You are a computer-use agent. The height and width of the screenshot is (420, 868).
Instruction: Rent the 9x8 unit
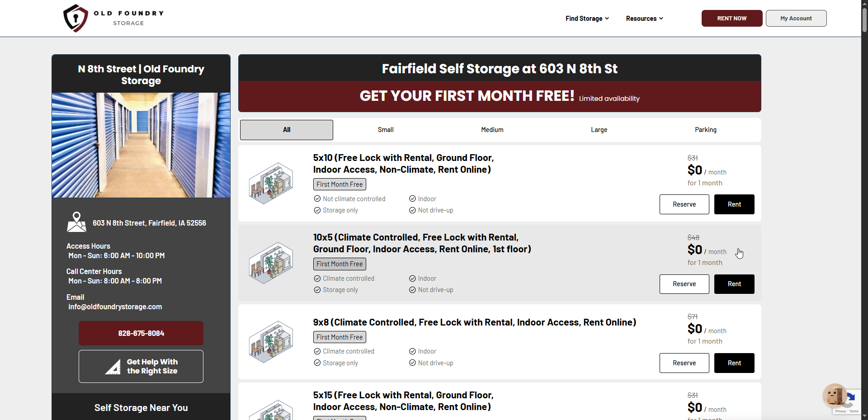click(734, 363)
